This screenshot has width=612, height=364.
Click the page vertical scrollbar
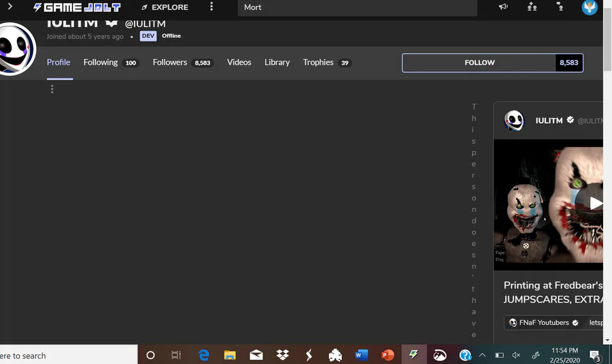point(607,39)
